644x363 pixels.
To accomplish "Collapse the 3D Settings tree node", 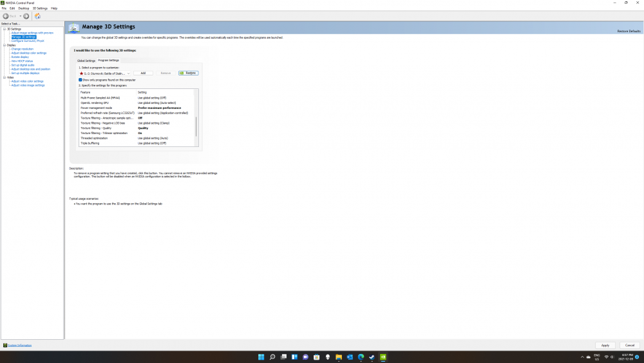I will pos(5,29).
